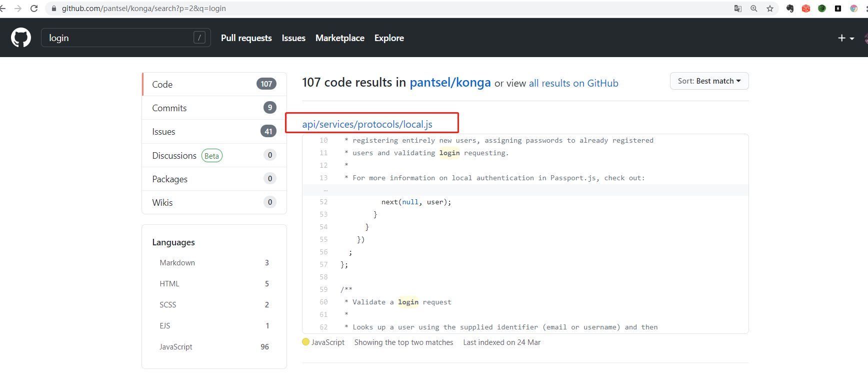Open Explore in header
868x374 pixels.
[x=389, y=38]
